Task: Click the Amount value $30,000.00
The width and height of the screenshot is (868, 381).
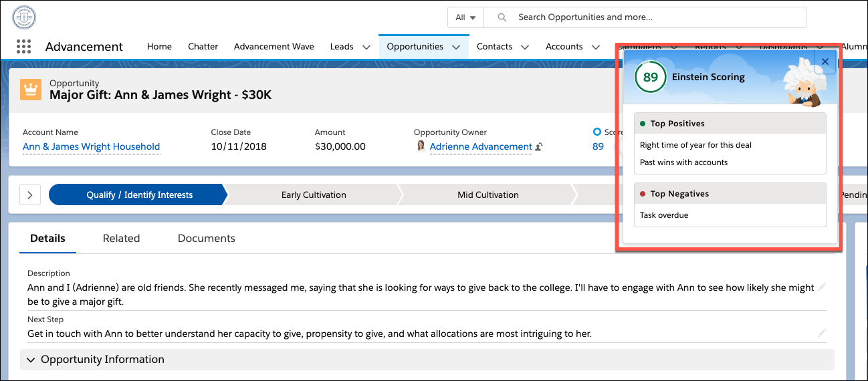Action: tap(340, 146)
